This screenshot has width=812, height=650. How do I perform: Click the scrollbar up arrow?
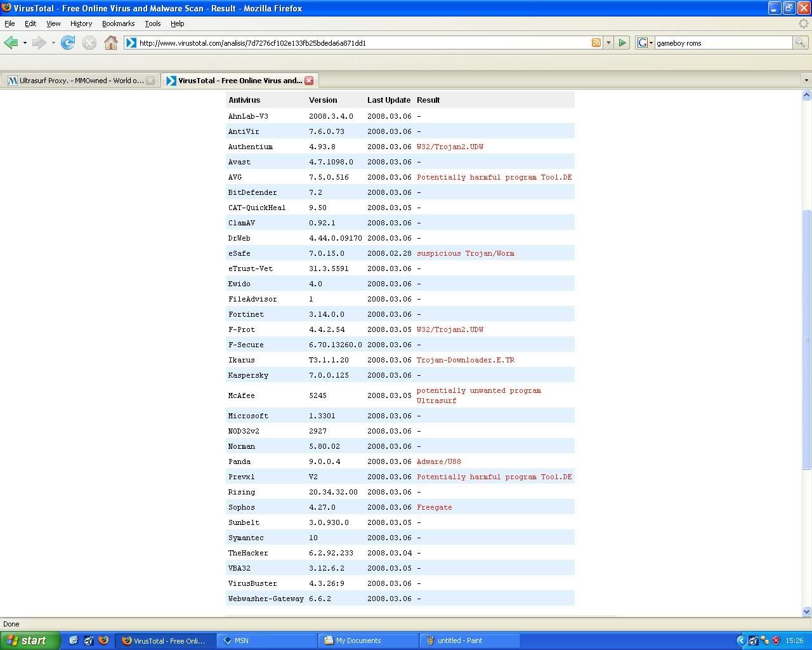click(x=806, y=95)
